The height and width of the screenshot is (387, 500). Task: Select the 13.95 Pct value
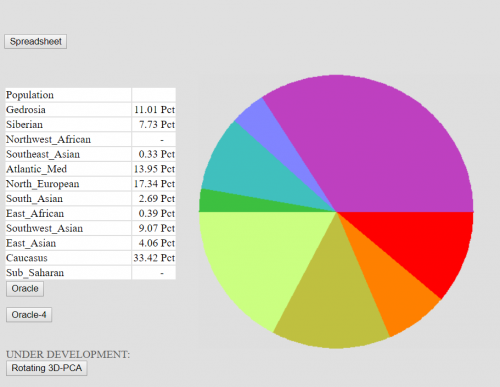tap(154, 169)
